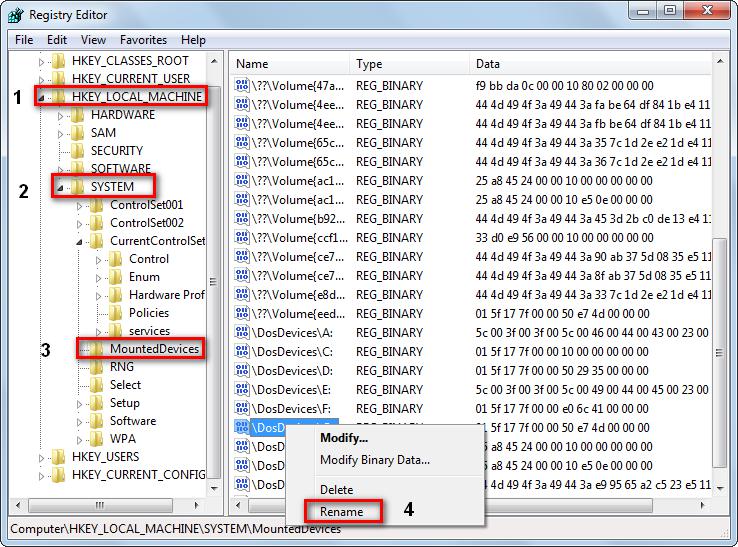Click the Type column header
This screenshot has width=738, height=547.
[x=409, y=64]
